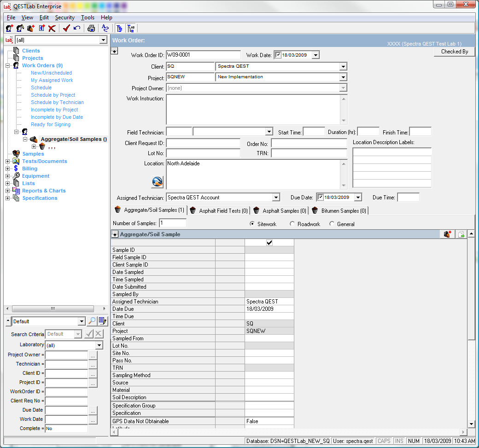This screenshot has width=479, height=448.
Task: Click the edit search criteria pencil icon
Action: point(102,321)
